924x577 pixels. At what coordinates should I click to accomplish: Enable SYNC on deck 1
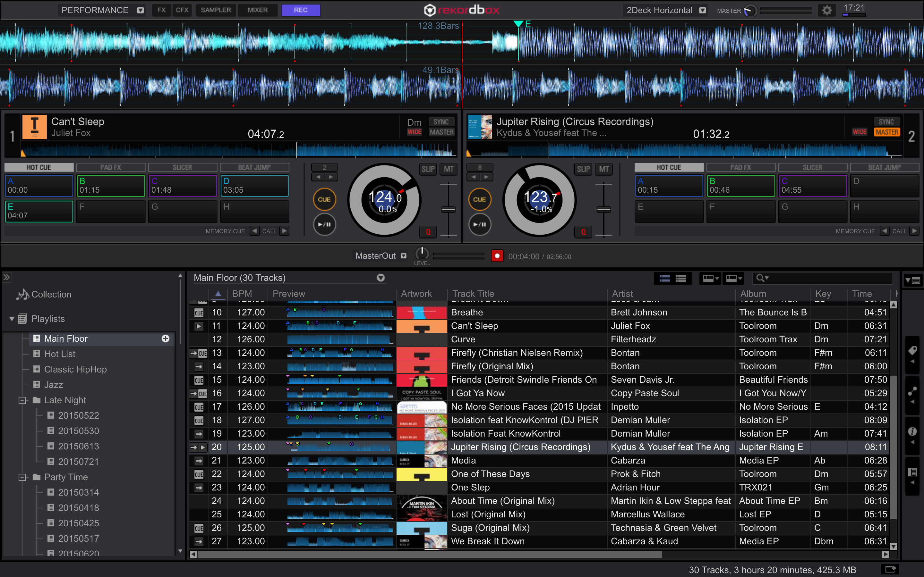[441, 122]
